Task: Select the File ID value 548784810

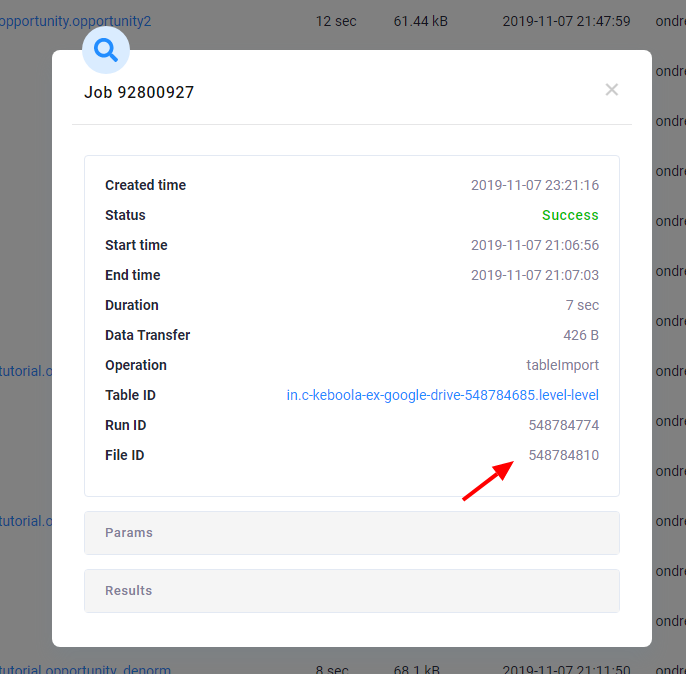Action: point(564,455)
